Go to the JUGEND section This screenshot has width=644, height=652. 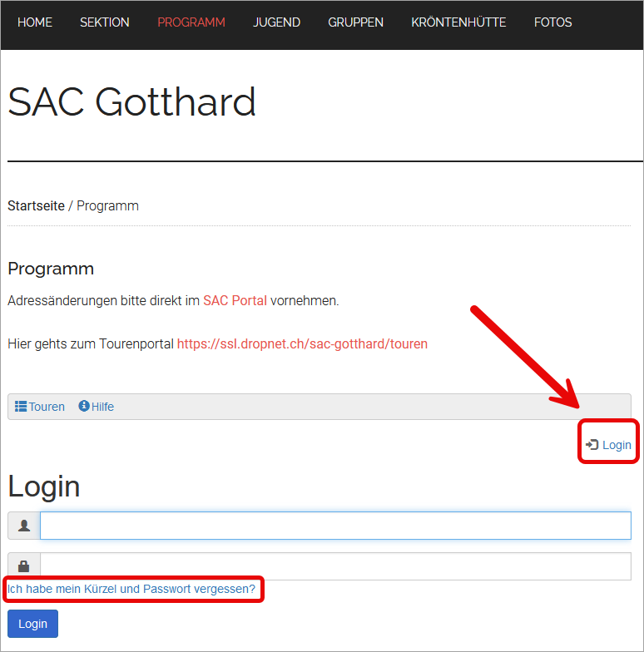(276, 22)
